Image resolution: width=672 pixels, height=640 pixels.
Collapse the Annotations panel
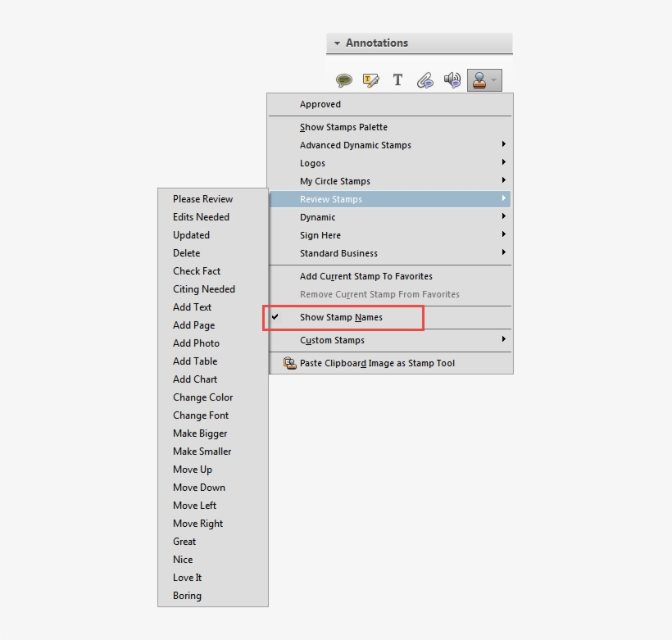coord(338,43)
